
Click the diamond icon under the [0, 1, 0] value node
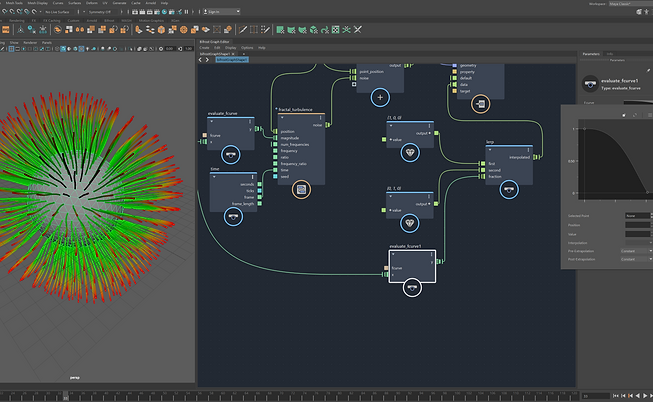pyautogui.click(x=409, y=223)
